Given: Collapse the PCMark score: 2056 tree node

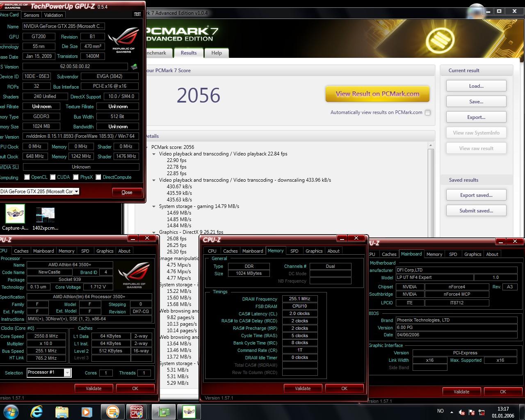Looking at the screenshot, I should click(147, 147).
